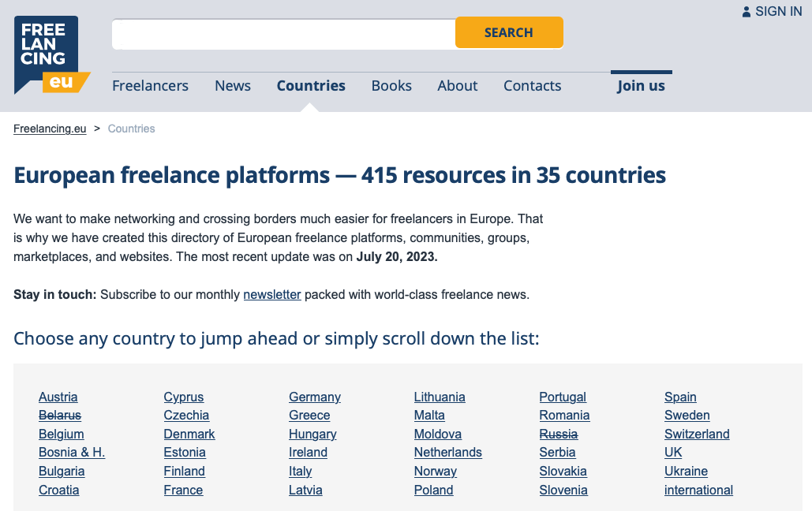Open the Books menu item
812x511 pixels.
[391, 86]
